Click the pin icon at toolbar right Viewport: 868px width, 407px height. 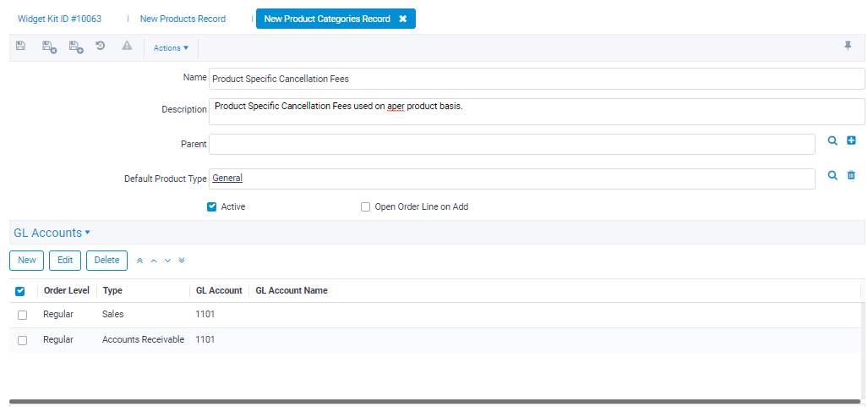tap(848, 46)
